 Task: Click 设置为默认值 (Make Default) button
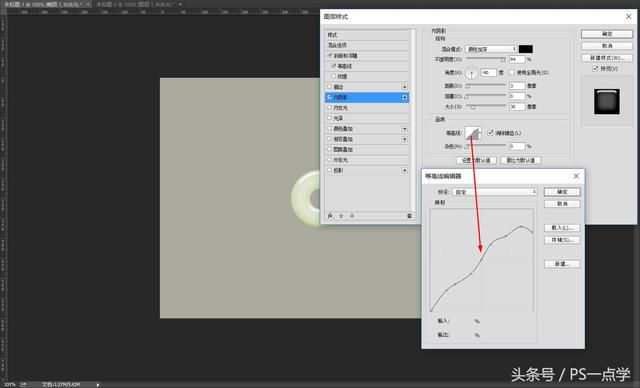pos(476,160)
